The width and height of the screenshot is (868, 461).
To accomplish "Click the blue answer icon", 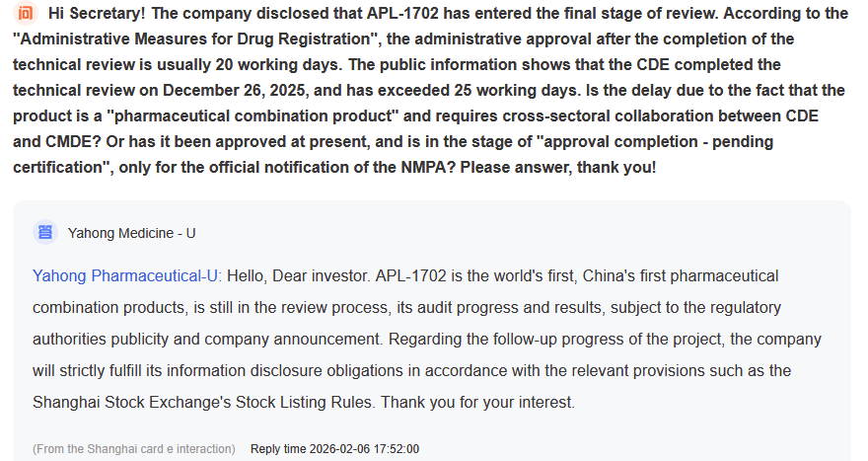I will tap(45, 232).
